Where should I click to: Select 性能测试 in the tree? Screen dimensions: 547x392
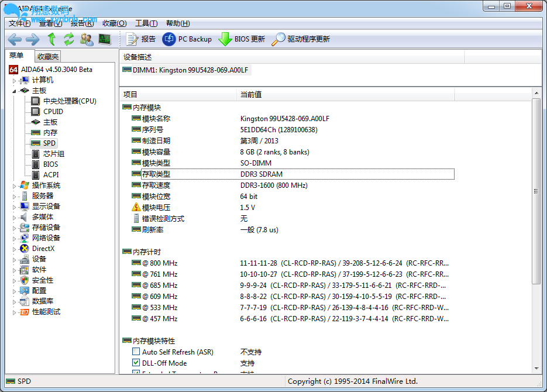point(40,312)
